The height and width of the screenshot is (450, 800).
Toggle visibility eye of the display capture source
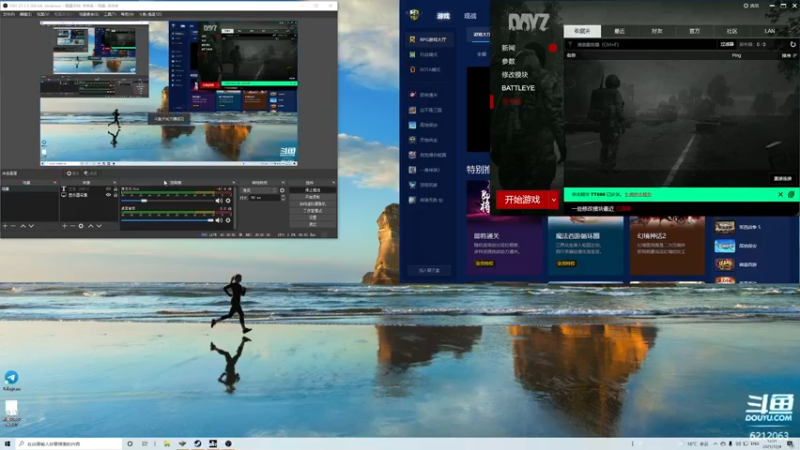pyautogui.click(x=108, y=195)
